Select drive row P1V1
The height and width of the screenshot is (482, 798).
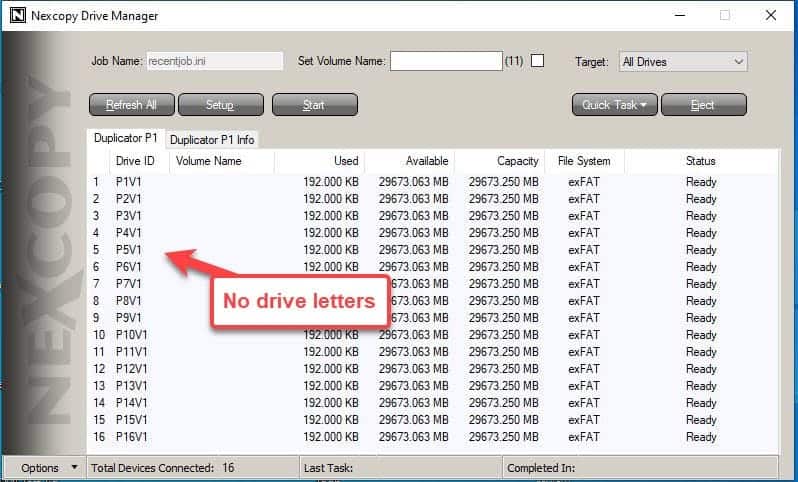click(433, 182)
